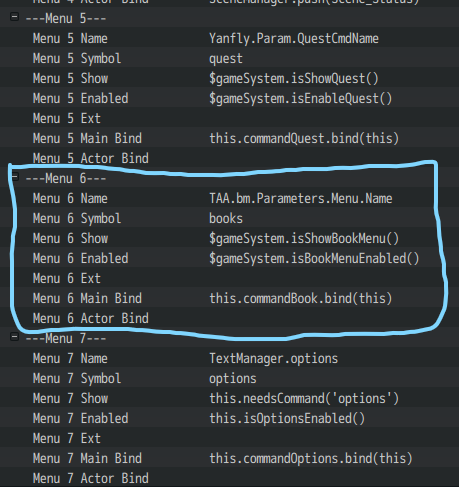Edit the this.isOptionsEnabled() value

(287, 418)
